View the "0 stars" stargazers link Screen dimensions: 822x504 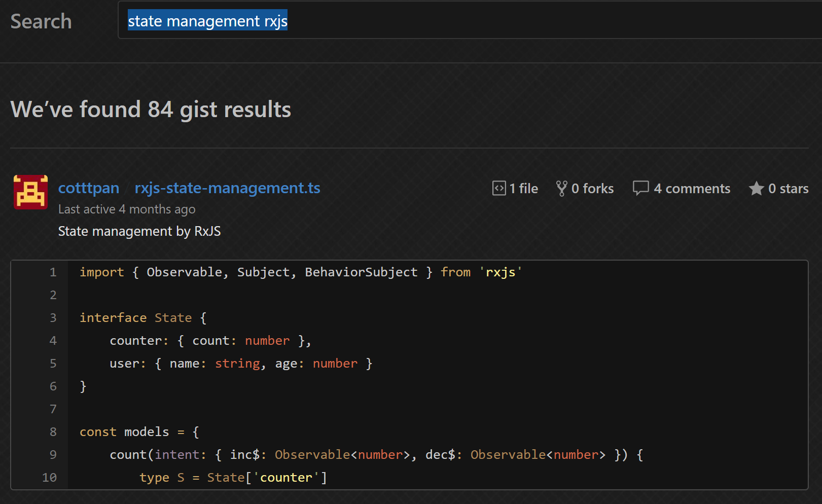(788, 189)
